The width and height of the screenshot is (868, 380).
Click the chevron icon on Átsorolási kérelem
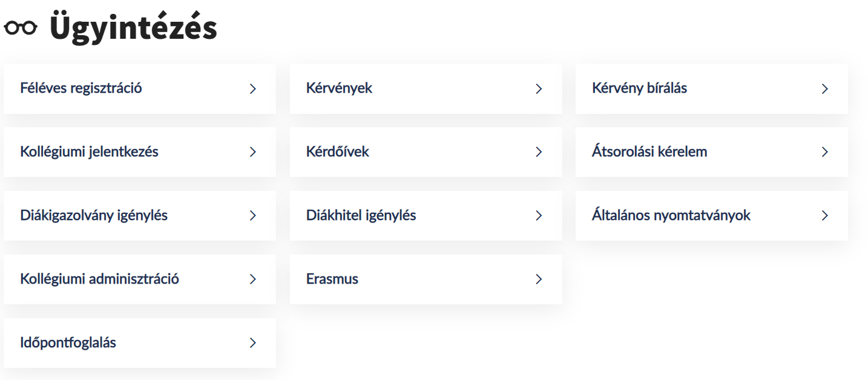click(x=824, y=152)
